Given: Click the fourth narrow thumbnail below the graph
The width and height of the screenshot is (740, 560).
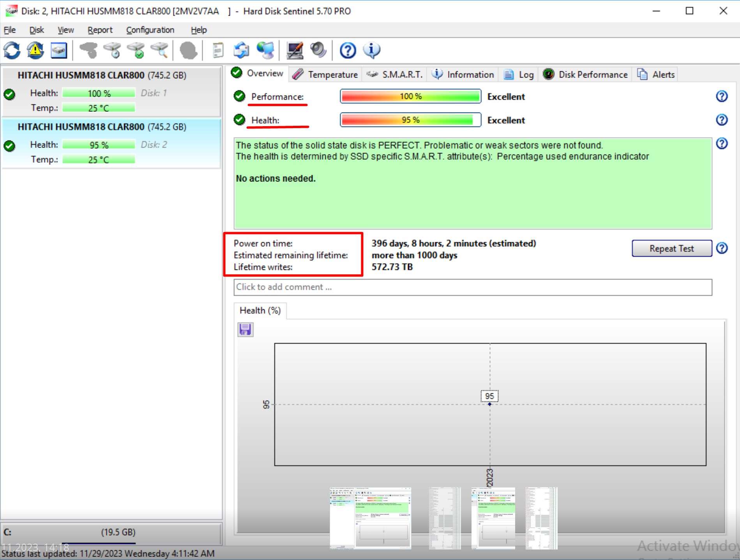Looking at the screenshot, I should click(541, 518).
